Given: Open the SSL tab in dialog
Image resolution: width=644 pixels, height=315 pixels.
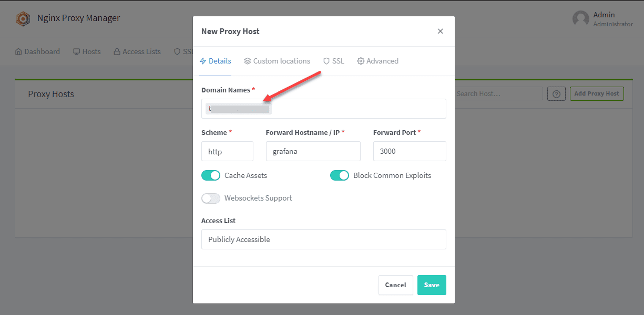Looking at the screenshot, I should (x=334, y=61).
